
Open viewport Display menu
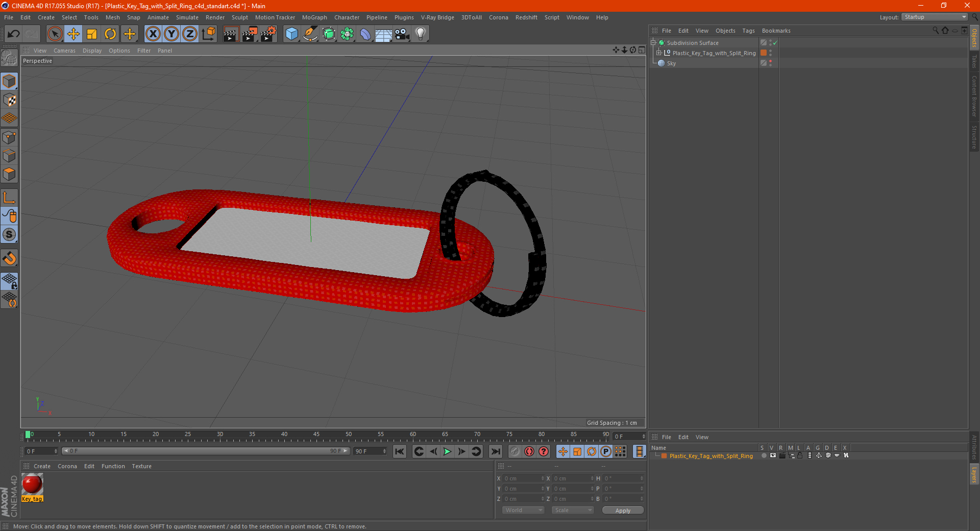pyautogui.click(x=92, y=51)
